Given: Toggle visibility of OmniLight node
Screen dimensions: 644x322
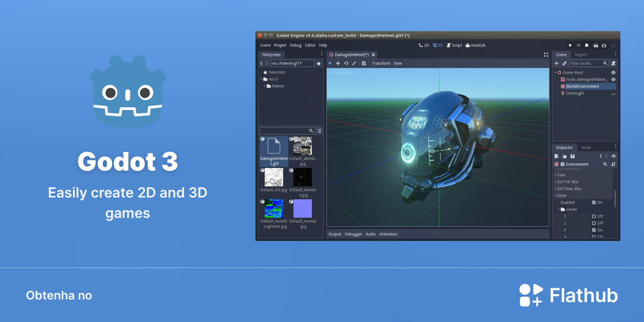Looking at the screenshot, I should (x=613, y=93).
